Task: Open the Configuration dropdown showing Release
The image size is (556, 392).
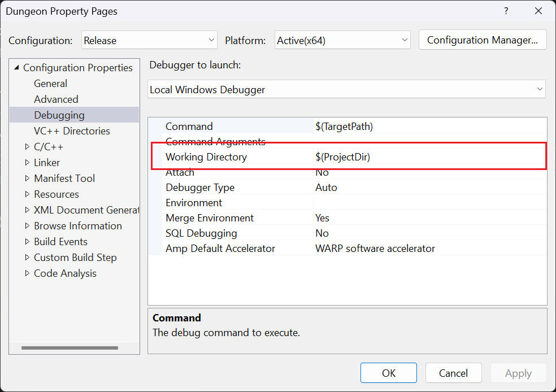Action: 149,40
